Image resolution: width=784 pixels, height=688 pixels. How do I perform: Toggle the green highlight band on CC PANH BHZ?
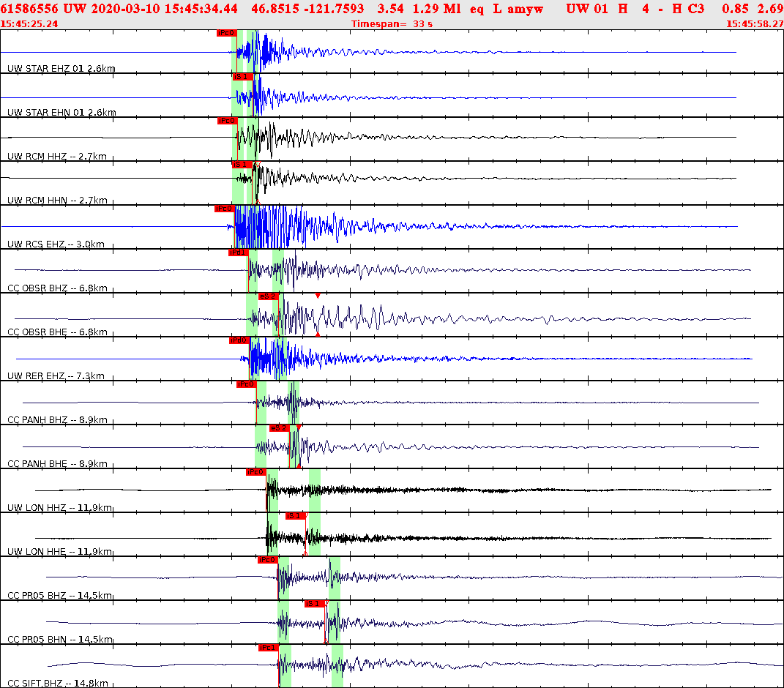click(x=260, y=406)
